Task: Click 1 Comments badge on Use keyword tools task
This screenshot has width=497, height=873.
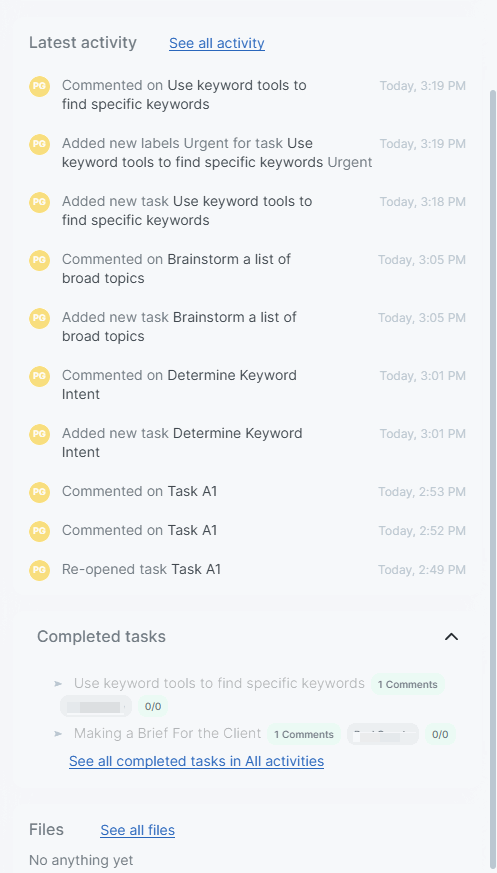Action: coord(407,684)
